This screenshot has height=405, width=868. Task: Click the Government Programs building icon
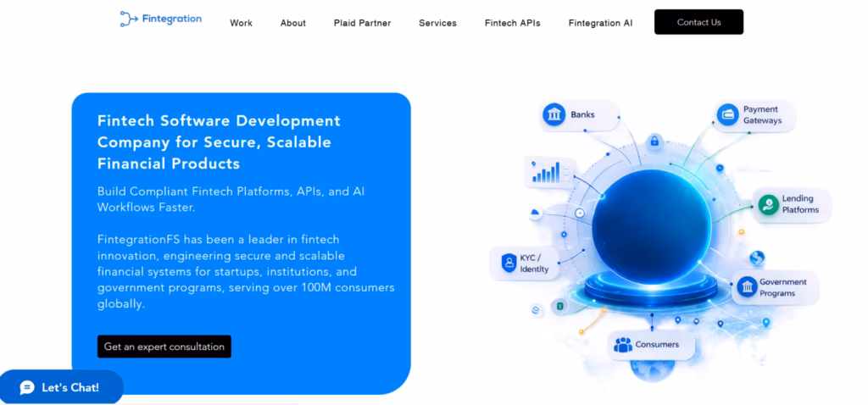(748, 287)
